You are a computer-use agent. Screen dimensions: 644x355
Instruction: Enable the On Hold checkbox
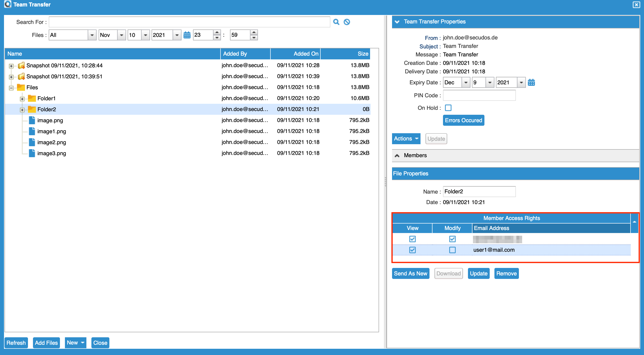[x=448, y=108]
